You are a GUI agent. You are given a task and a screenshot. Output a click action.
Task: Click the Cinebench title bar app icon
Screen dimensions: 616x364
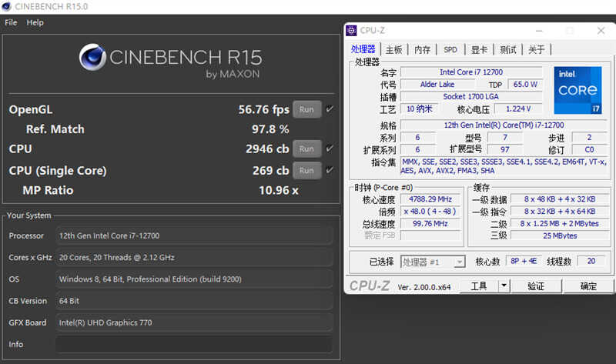pyautogui.click(x=7, y=6)
